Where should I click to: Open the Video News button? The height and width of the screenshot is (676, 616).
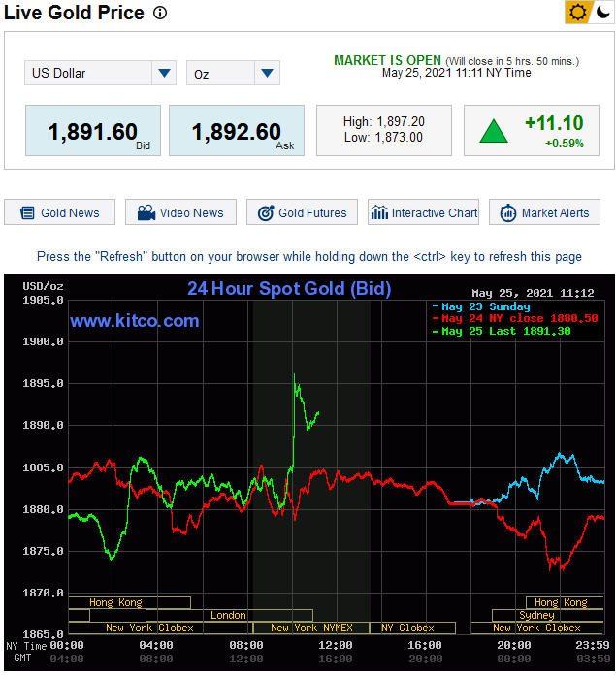[x=180, y=212]
